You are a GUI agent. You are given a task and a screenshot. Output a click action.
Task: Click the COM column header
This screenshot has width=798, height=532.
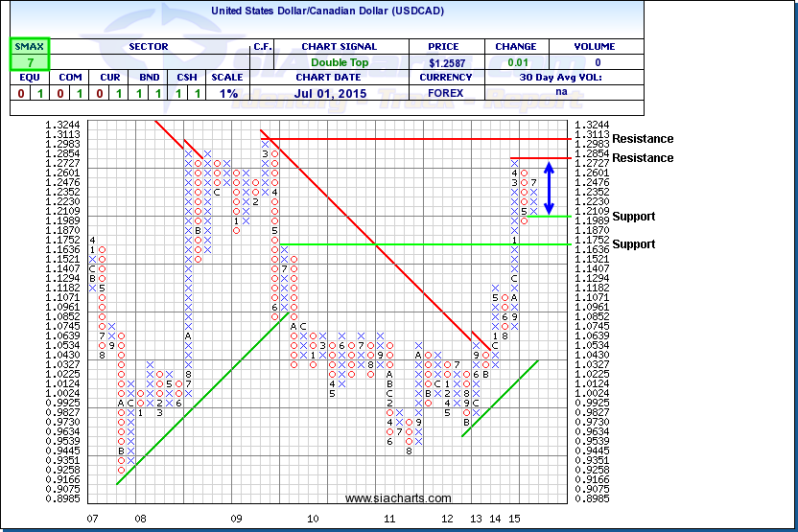point(70,78)
